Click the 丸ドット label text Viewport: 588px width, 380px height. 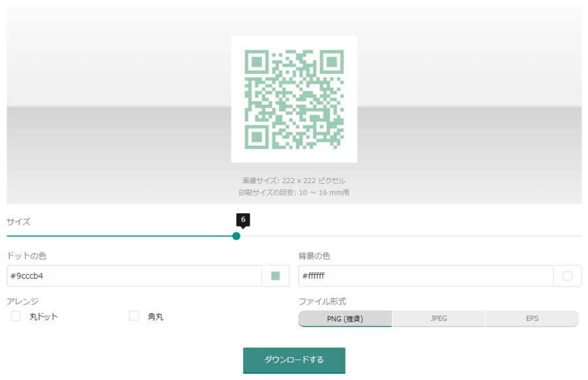coord(44,317)
